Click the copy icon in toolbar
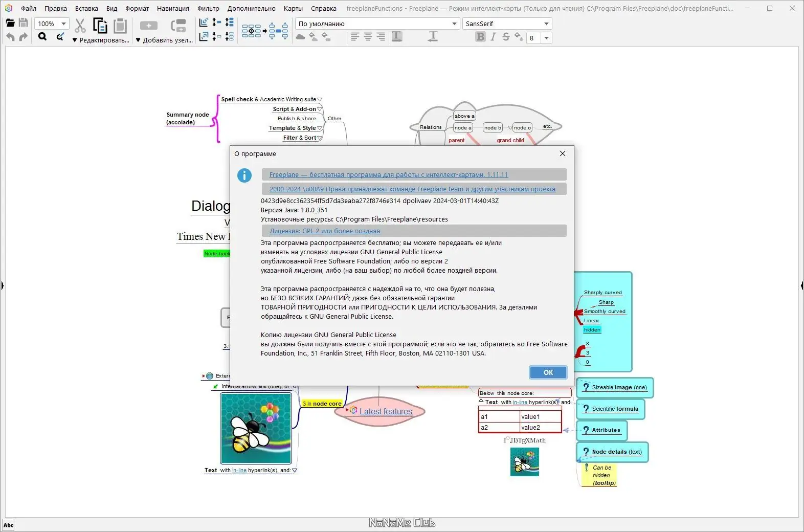Viewport: 804px width, 532px height. (100, 25)
